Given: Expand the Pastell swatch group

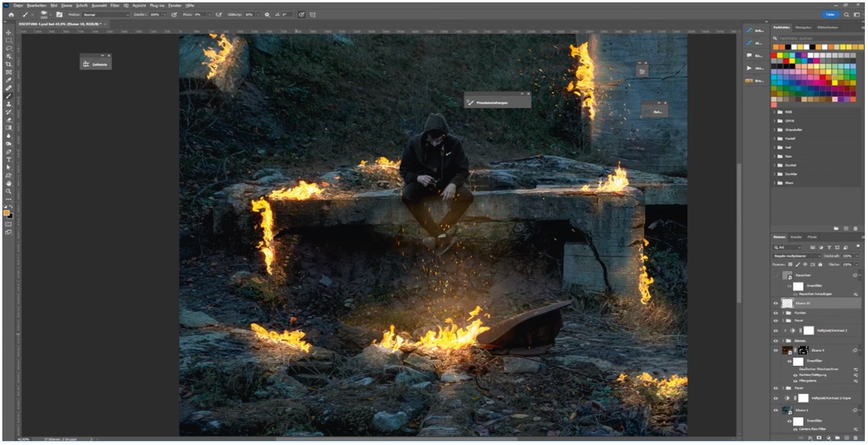Looking at the screenshot, I should tap(775, 138).
